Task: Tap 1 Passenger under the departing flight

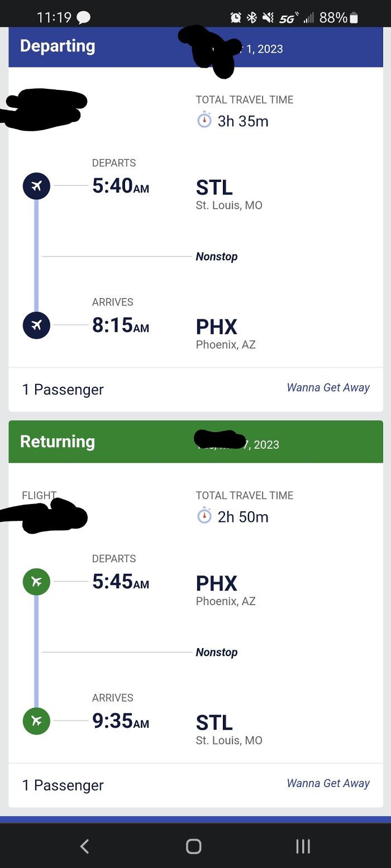Action: tap(63, 390)
